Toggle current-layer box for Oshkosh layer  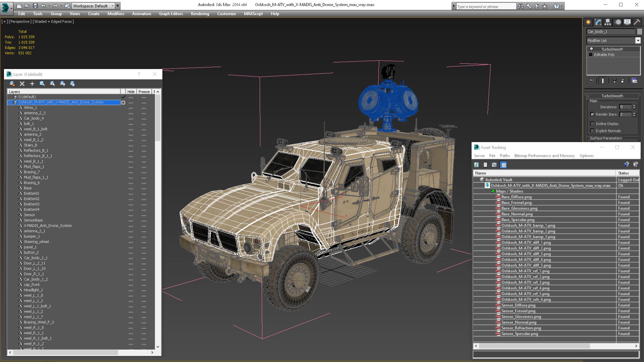click(x=123, y=102)
